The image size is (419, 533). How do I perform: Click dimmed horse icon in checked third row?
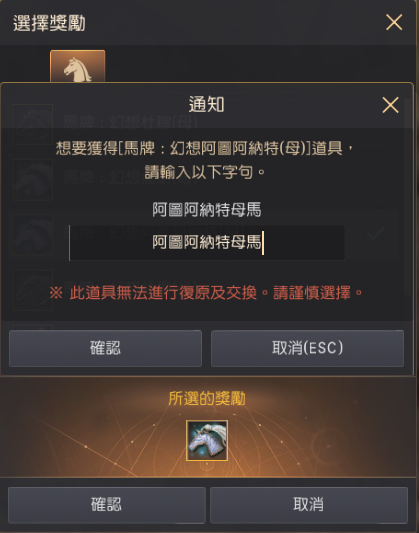click(x=33, y=235)
